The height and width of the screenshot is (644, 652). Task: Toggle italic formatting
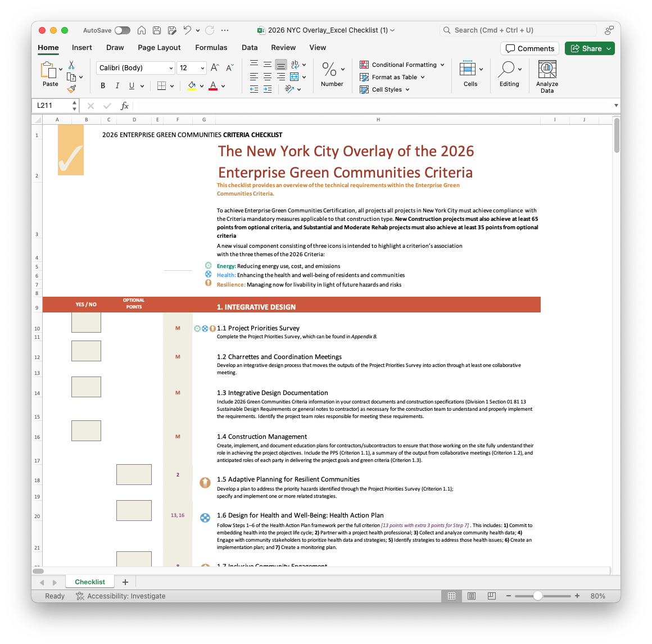[x=117, y=85]
